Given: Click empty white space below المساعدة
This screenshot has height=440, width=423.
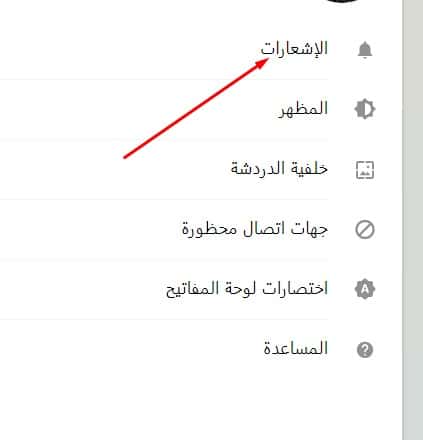Looking at the screenshot, I should coord(200,400).
